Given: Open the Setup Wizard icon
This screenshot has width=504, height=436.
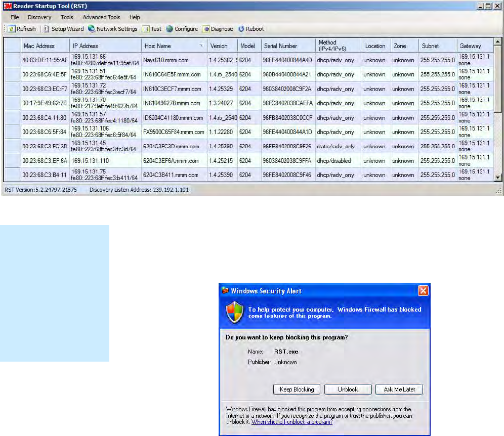Looking at the screenshot, I should pyautogui.click(x=47, y=29).
